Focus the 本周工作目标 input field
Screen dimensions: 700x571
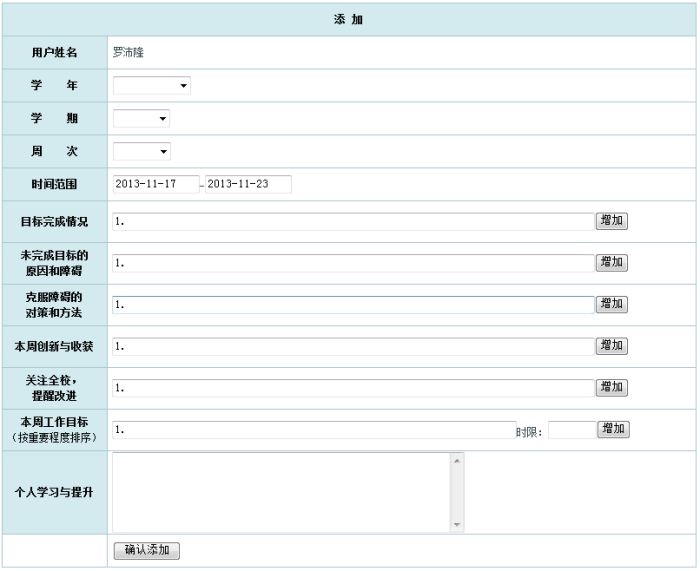click(313, 430)
